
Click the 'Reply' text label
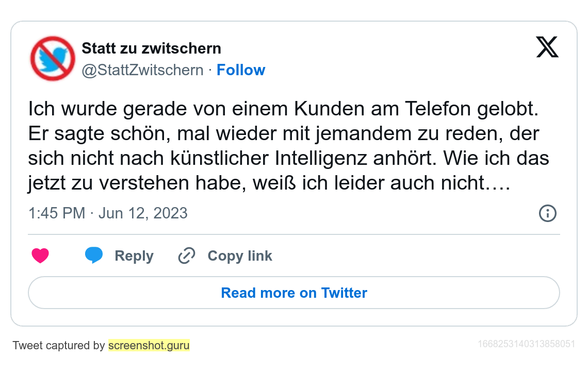[134, 256]
